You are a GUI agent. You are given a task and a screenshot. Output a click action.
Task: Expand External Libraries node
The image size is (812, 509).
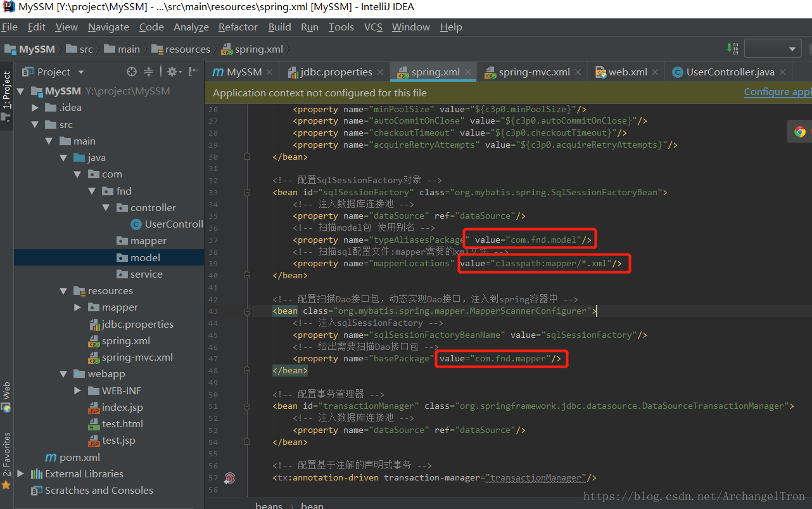(x=21, y=474)
